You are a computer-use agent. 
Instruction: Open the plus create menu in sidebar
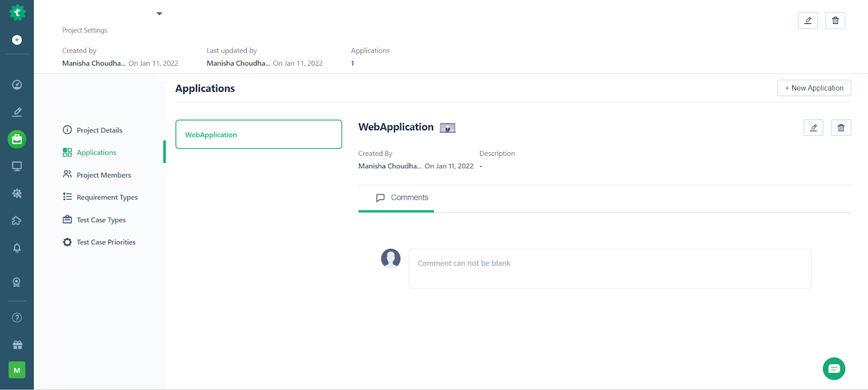[17, 40]
